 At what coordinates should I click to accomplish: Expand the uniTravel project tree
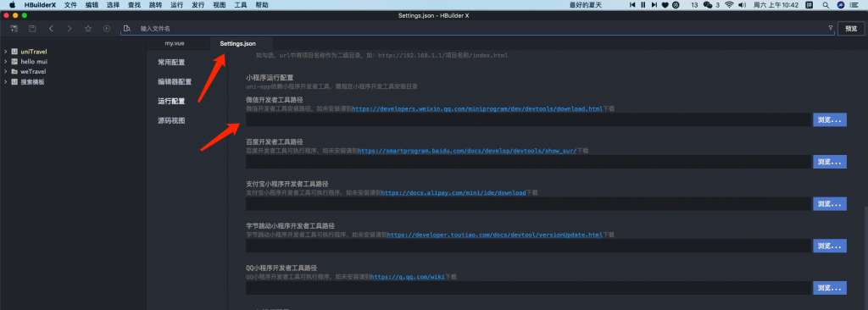6,52
